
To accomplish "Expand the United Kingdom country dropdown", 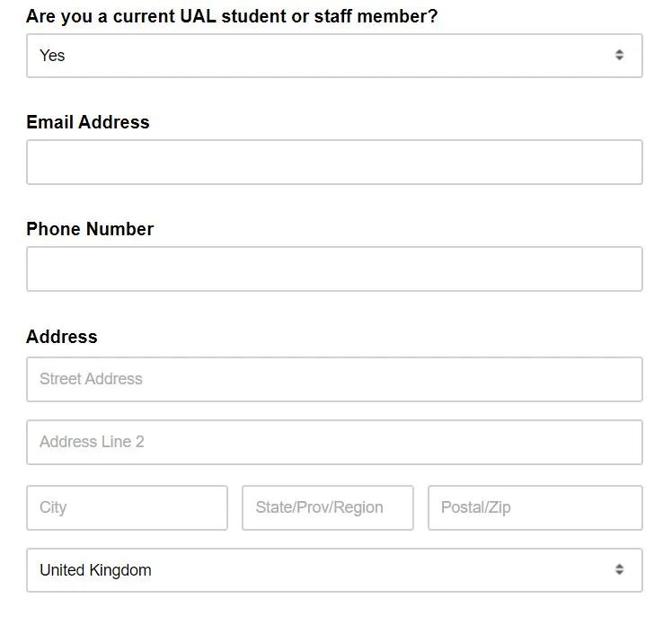I will tap(334, 570).
